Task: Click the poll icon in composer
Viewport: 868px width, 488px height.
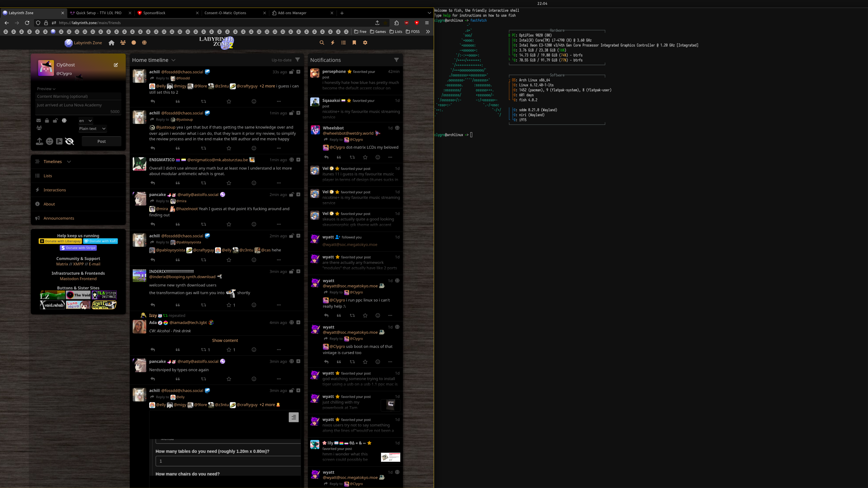Action: click(59, 141)
